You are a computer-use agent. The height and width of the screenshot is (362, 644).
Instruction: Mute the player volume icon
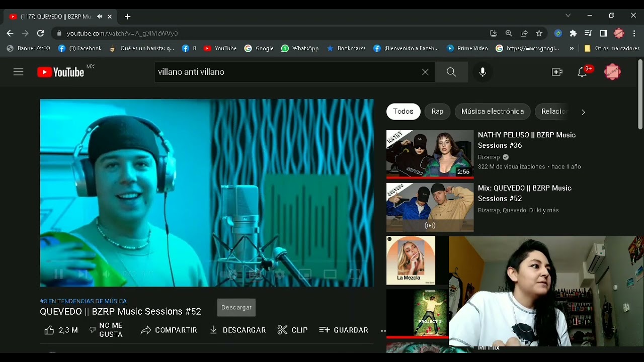click(x=106, y=274)
